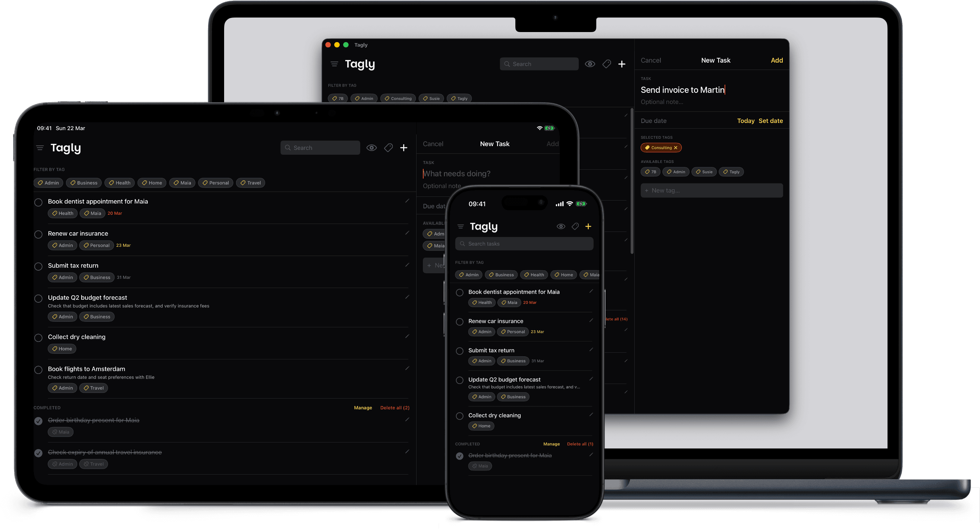Viewport: 980px width, 529px height.
Task: Click the tag icon in the Mac toolbar
Action: click(x=606, y=64)
